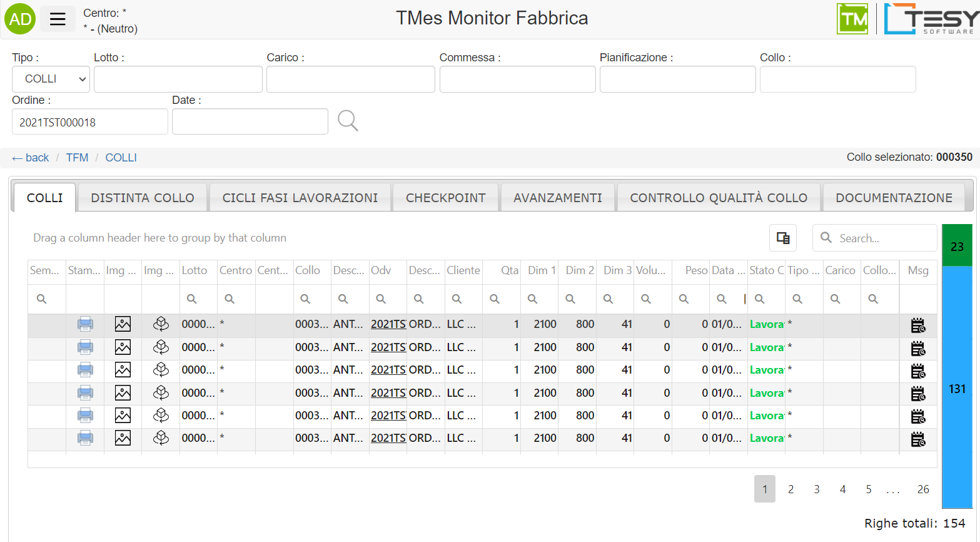This screenshot has height=542, width=980.
Task: Click the blue bar segment showing 131
Action: click(957, 388)
